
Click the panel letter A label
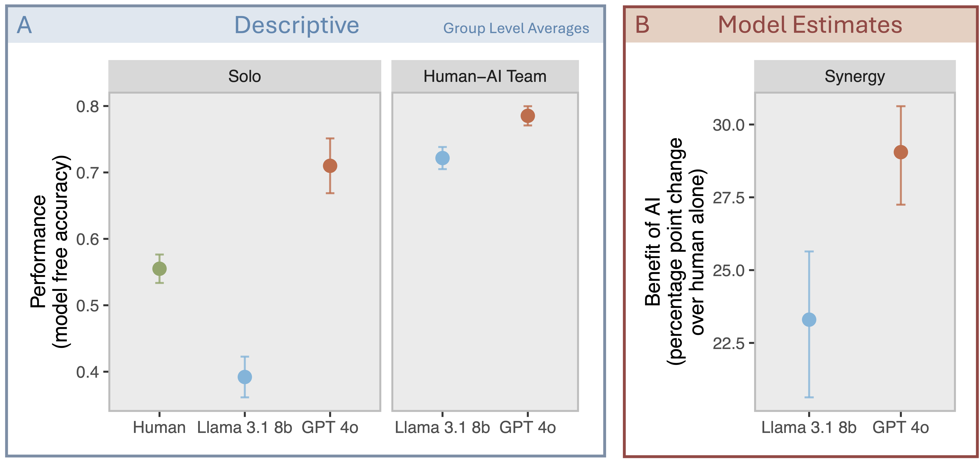pos(24,25)
